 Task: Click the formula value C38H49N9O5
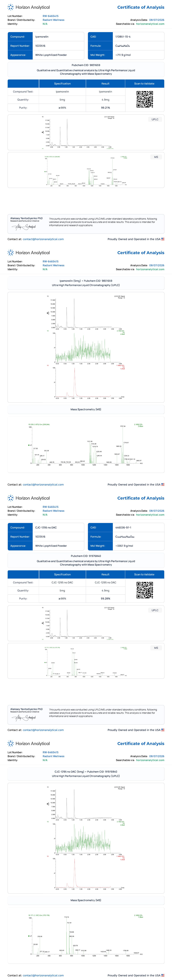click(122, 46)
